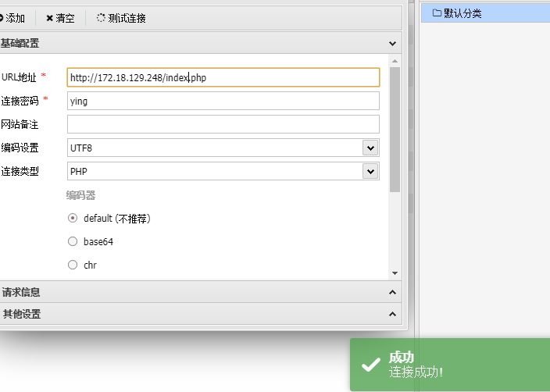Image resolution: width=550 pixels, height=392 pixels.
Task: Click the Clear (清空) X icon
Action: pos(50,18)
